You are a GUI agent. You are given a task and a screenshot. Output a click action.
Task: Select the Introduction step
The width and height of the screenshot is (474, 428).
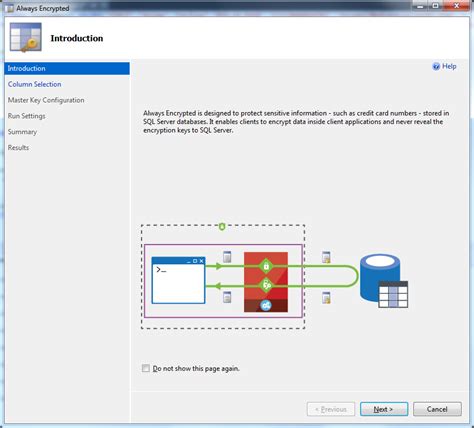click(67, 68)
